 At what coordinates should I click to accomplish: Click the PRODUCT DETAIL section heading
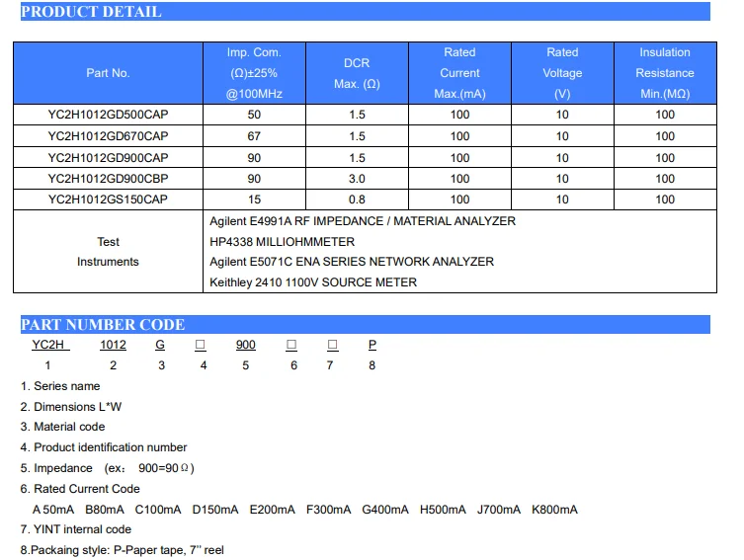91,12
